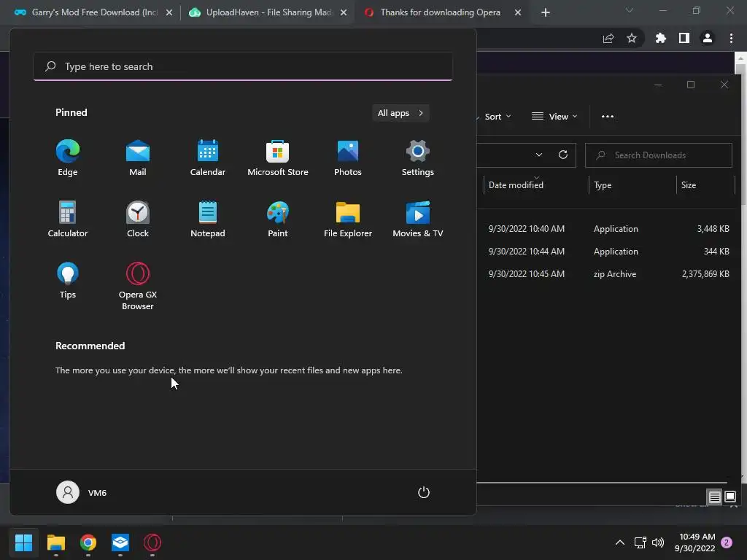Image resolution: width=747 pixels, height=560 pixels.
Task: Open Chrome tab search chevron
Action: tap(630, 10)
